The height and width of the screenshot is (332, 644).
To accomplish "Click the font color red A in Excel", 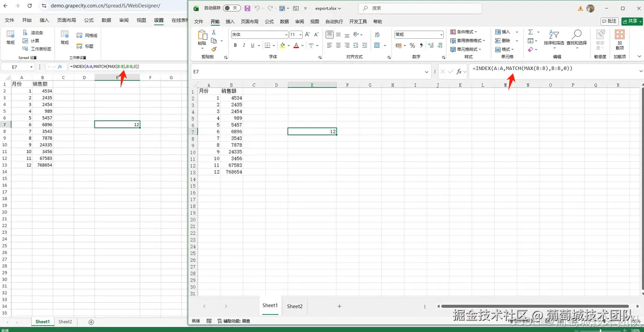I will 296,45.
